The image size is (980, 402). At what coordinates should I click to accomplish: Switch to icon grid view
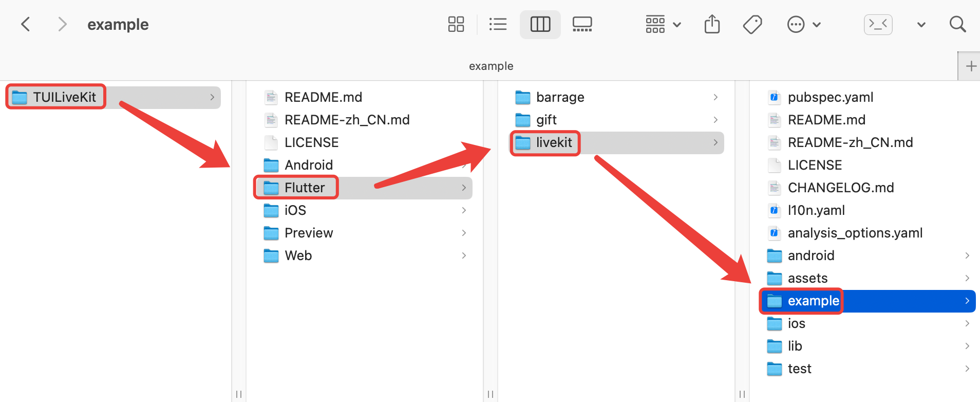[456, 24]
